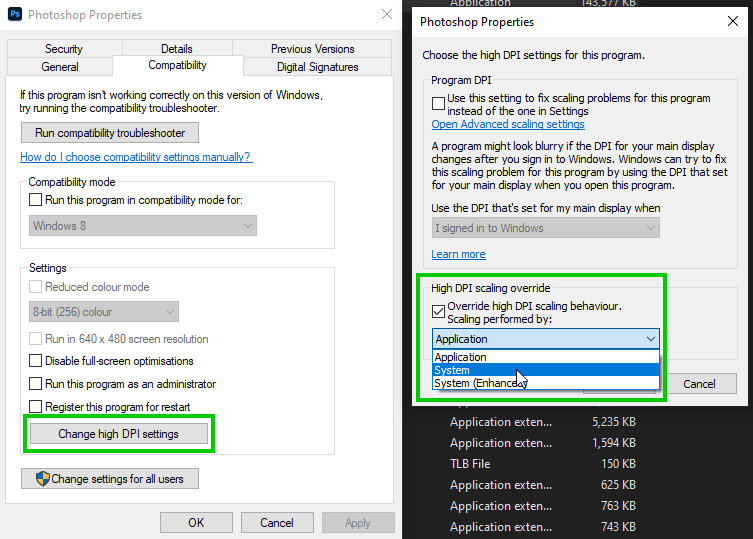Image resolution: width=753 pixels, height=539 pixels.
Task: Tick 'Run in 640 x 480 screen resolution'
Action: point(36,339)
